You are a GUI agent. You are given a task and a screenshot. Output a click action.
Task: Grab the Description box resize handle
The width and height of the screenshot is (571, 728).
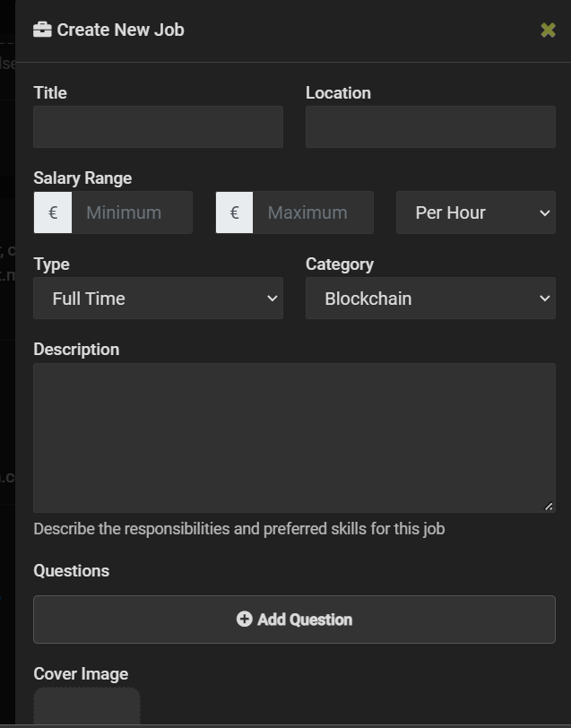point(549,506)
